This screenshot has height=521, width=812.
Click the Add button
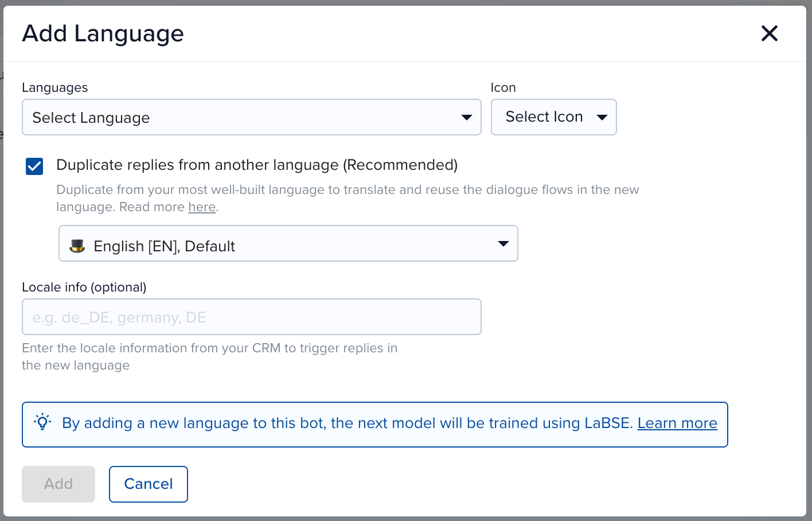pos(58,484)
